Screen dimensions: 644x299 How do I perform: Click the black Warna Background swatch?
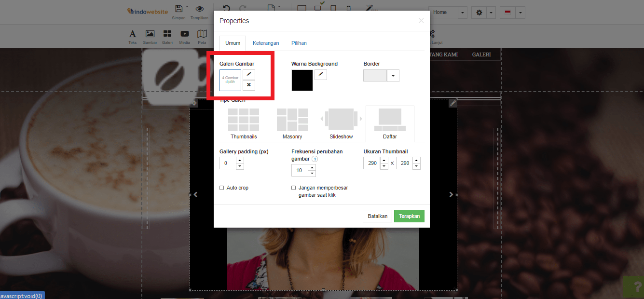pyautogui.click(x=302, y=80)
